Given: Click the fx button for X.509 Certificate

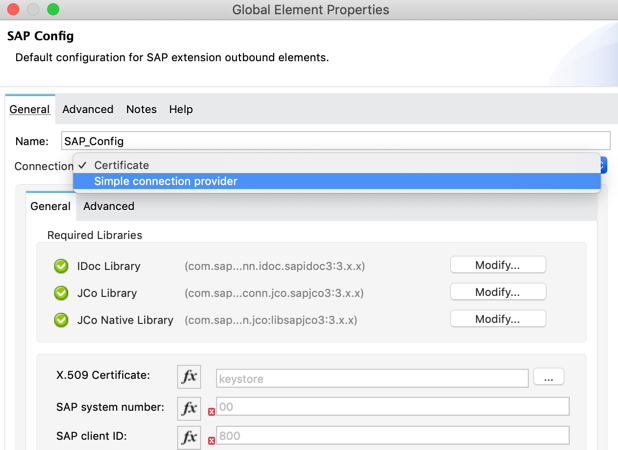Looking at the screenshot, I should (x=189, y=377).
